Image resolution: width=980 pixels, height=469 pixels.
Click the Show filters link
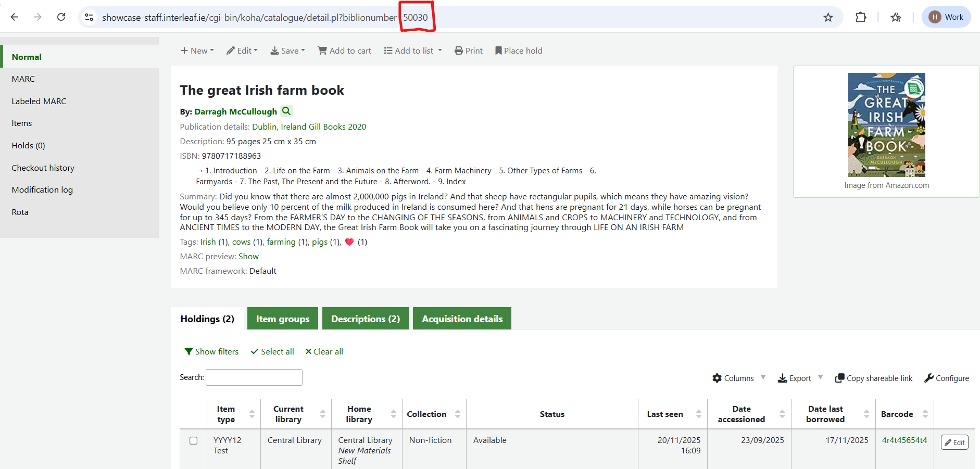(211, 351)
